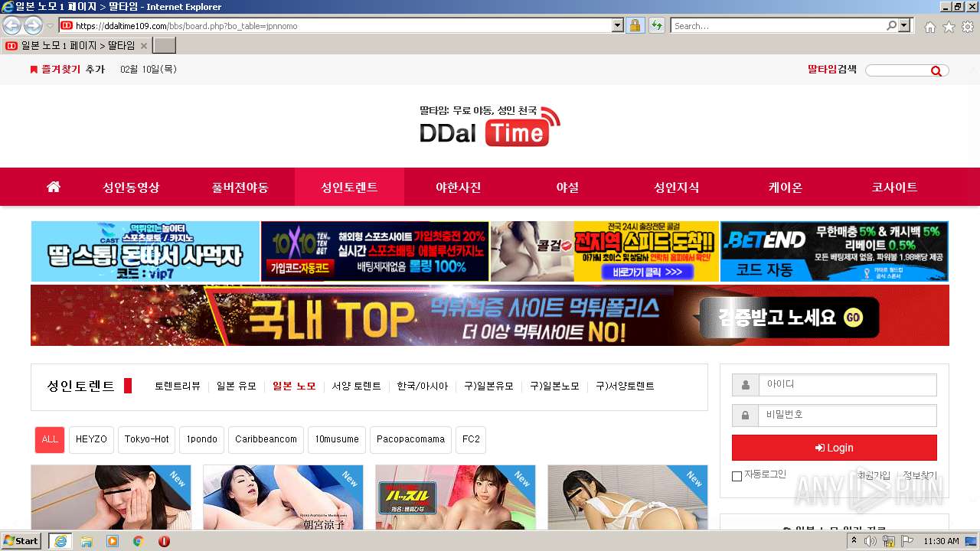Open the 정보찾기 account recovery link

[920, 475]
